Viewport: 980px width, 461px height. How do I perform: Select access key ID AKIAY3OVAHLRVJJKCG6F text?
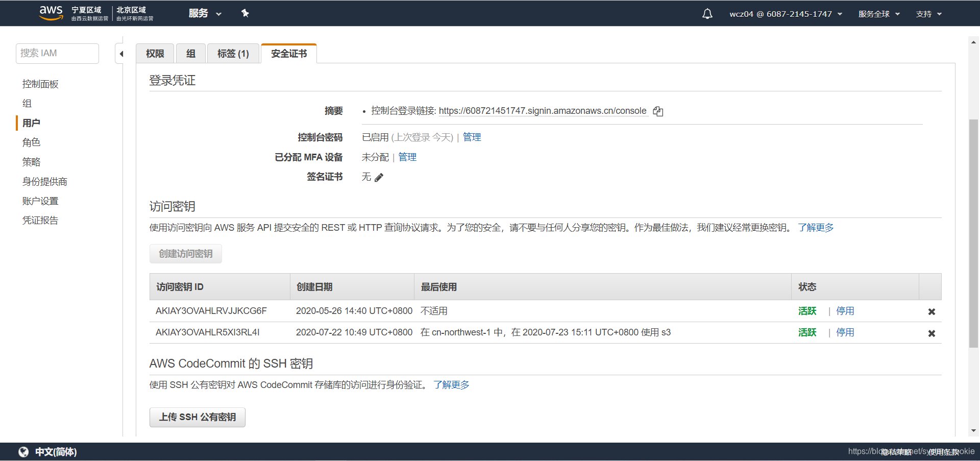pyautogui.click(x=211, y=311)
